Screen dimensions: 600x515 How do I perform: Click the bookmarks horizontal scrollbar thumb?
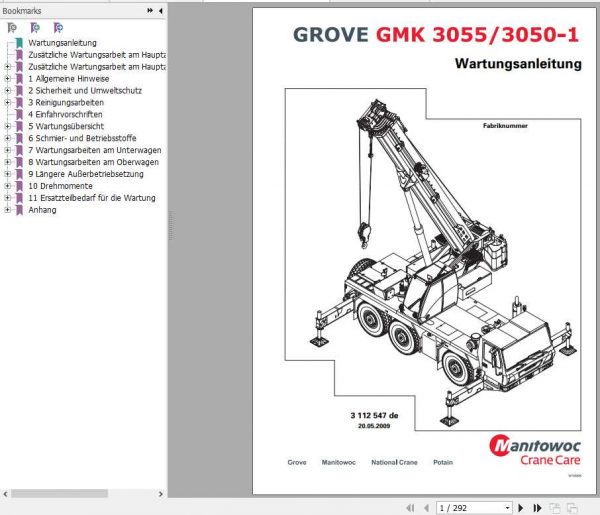[x=59, y=494]
